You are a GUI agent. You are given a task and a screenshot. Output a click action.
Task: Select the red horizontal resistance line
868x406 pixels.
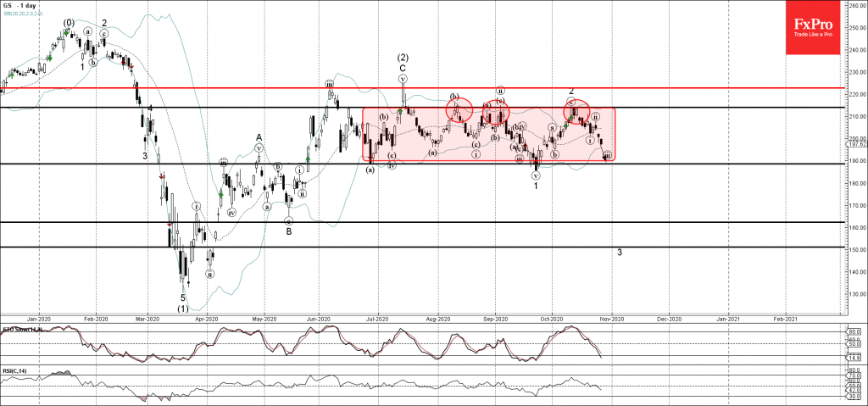(254, 87)
